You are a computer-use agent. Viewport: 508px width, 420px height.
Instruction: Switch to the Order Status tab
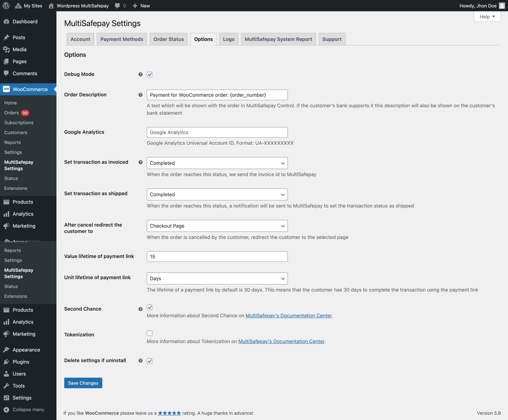click(169, 39)
